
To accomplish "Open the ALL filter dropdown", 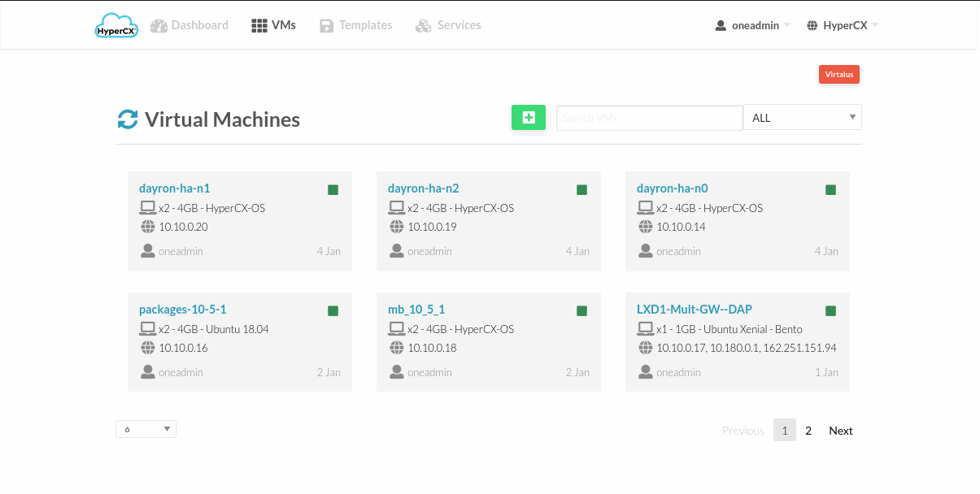I will coord(802,118).
